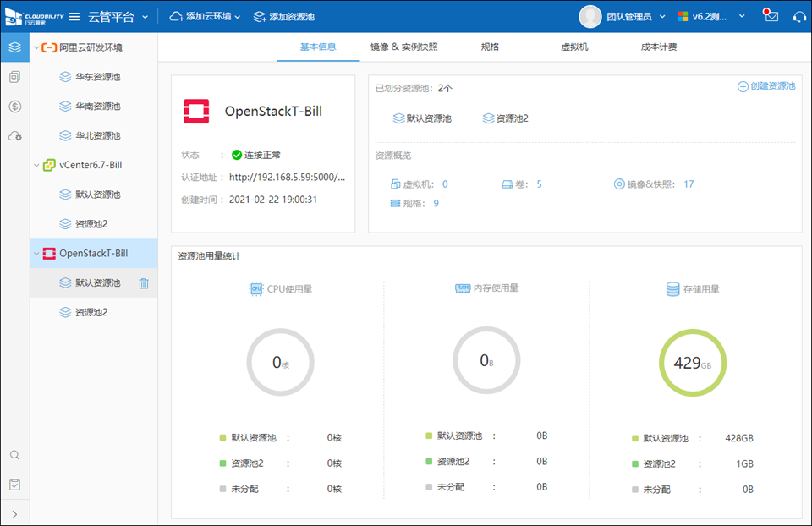Image resolution: width=812 pixels, height=526 pixels.
Task: Switch to the 成本计费 tab
Action: click(659, 47)
